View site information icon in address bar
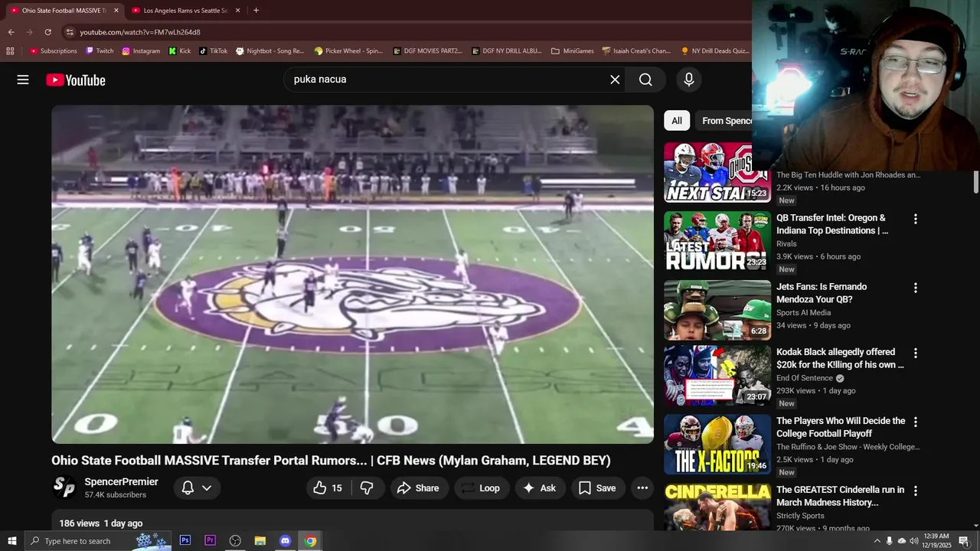This screenshot has height=551, width=980. tap(70, 32)
